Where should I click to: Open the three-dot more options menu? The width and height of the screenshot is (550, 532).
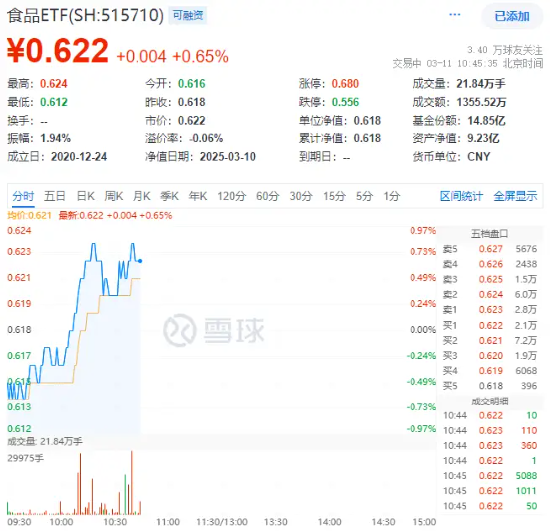click(x=455, y=15)
